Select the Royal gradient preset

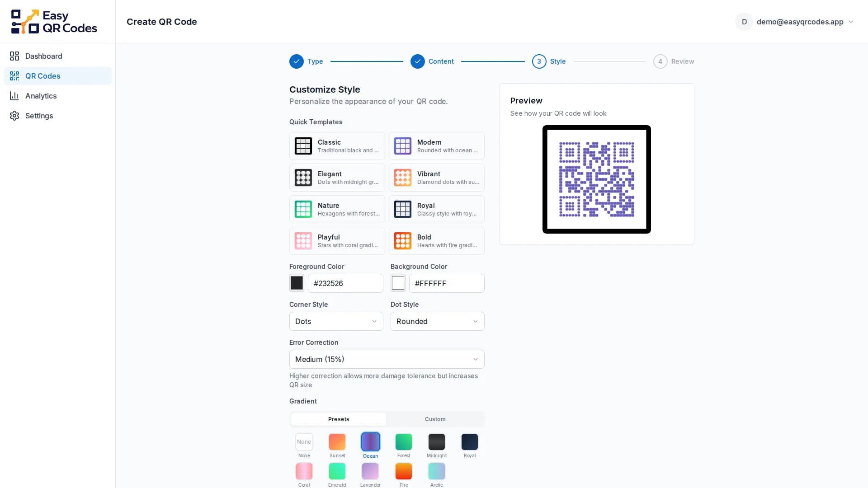coord(470,442)
